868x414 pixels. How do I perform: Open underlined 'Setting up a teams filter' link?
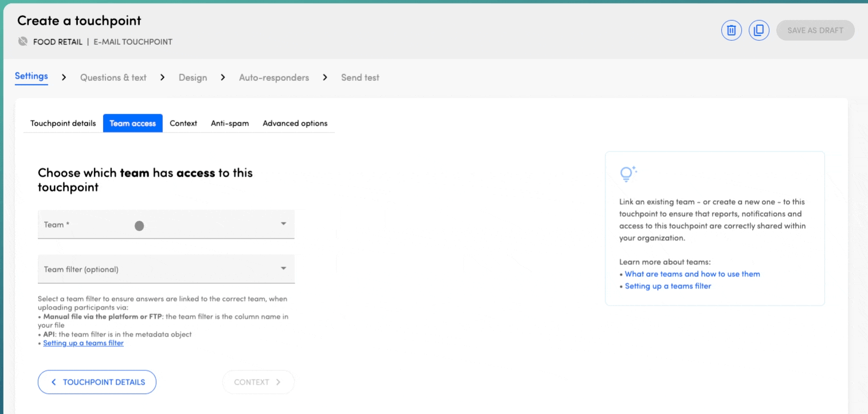83,343
